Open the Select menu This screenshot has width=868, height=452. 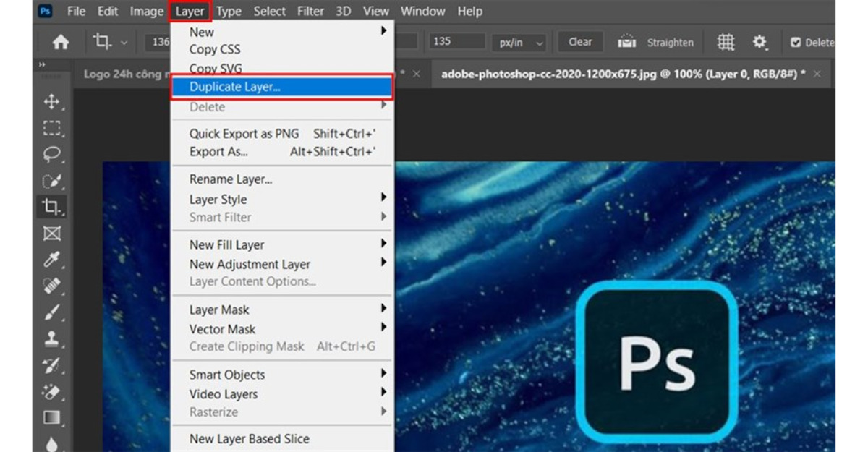pos(270,12)
